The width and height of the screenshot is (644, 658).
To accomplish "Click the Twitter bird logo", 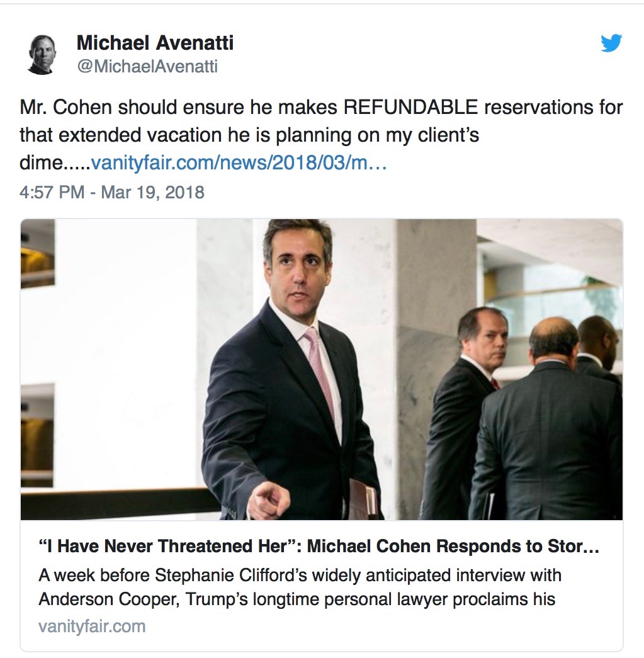I will pyautogui.click(x=611, y=43).
